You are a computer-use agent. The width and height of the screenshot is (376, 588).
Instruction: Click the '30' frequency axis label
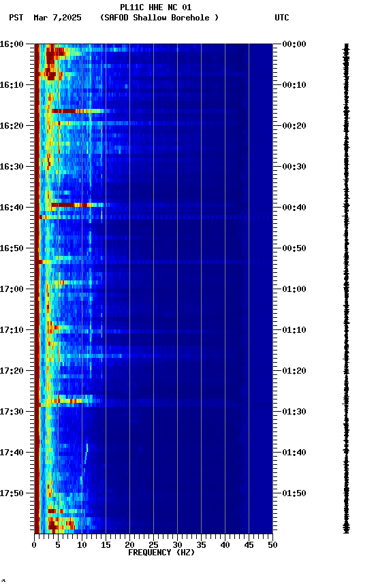(x=177, y=545)
